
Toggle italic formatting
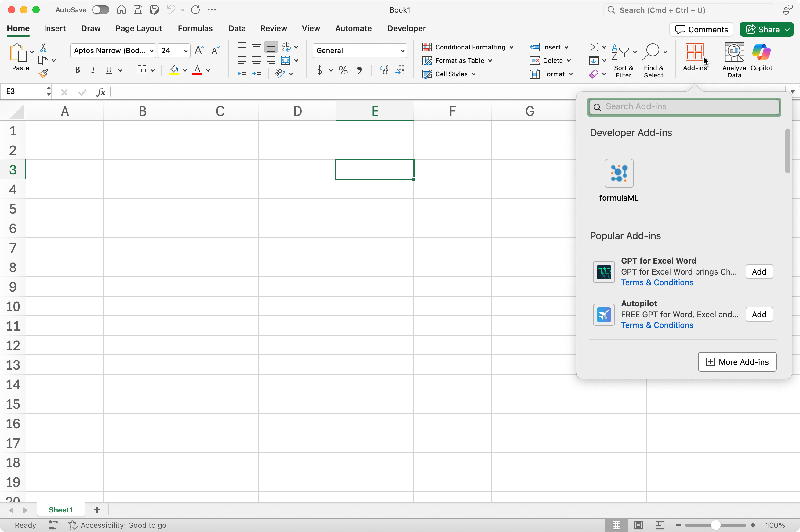[x=93, y=70]
